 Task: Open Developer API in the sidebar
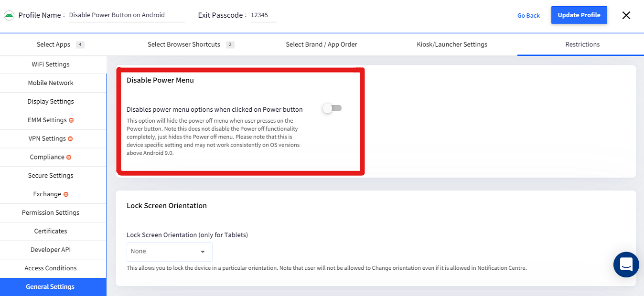tap(53, 250)
